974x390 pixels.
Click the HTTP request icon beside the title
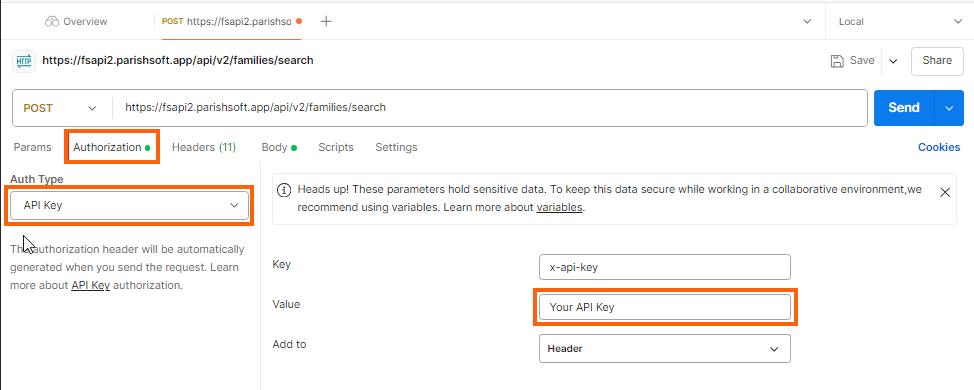(24, 61)
